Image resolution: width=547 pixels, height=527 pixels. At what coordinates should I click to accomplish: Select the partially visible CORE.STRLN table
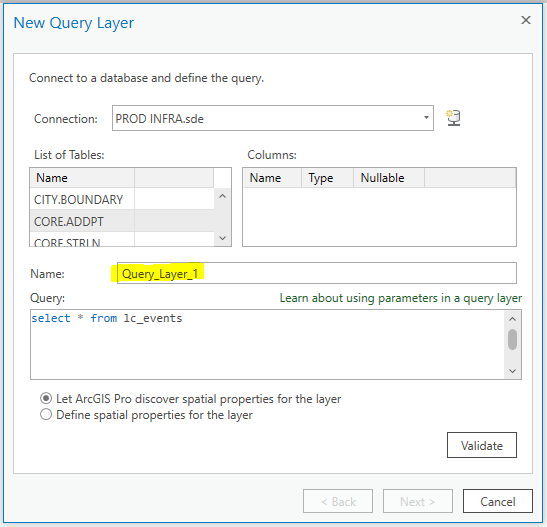coord(122,240)
